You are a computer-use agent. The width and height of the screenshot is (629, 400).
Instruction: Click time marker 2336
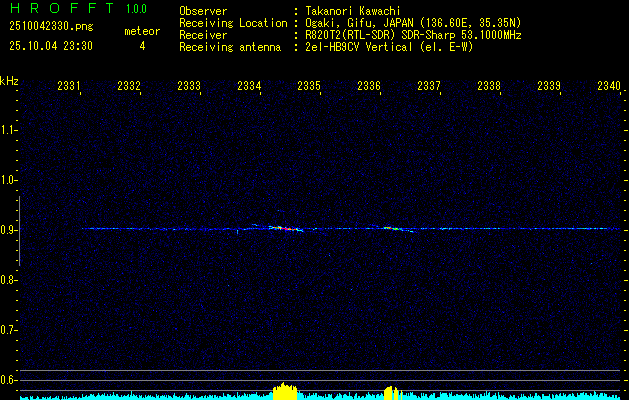[369, 86]
